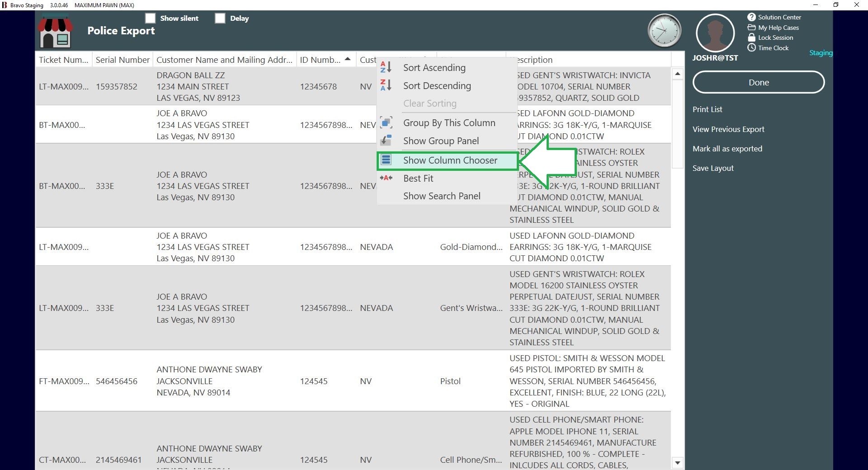Click the Serial Number column header
Viewport: 868px width, 470px height.
(x=123, y=60)
